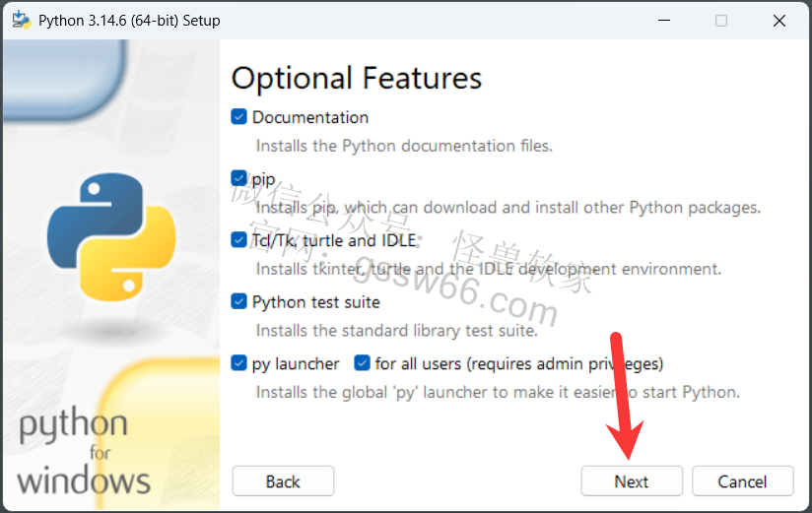
Task: Minimize the Python Setup window
Action: click(x=664, y=21)
